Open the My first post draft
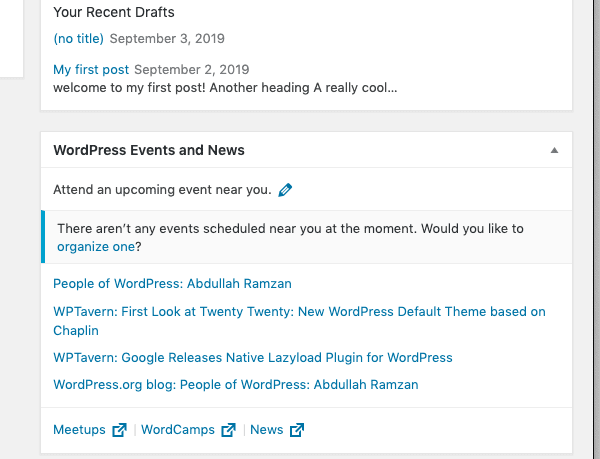600x459 pixels. [91, 70]
